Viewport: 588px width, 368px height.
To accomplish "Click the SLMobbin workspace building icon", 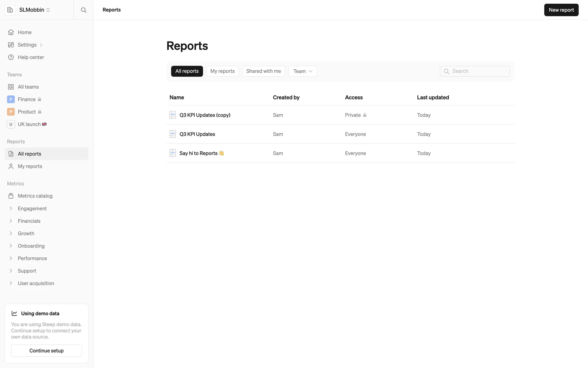I will click(10, 10).
